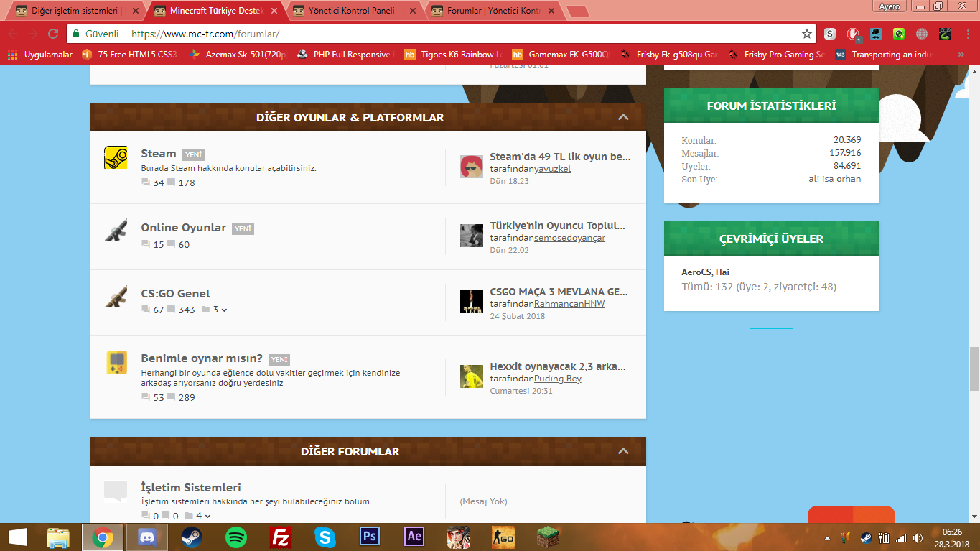Reload the page with the refresh icon
Viewport: 980px width, 551px height.
(x=53, y=34)
